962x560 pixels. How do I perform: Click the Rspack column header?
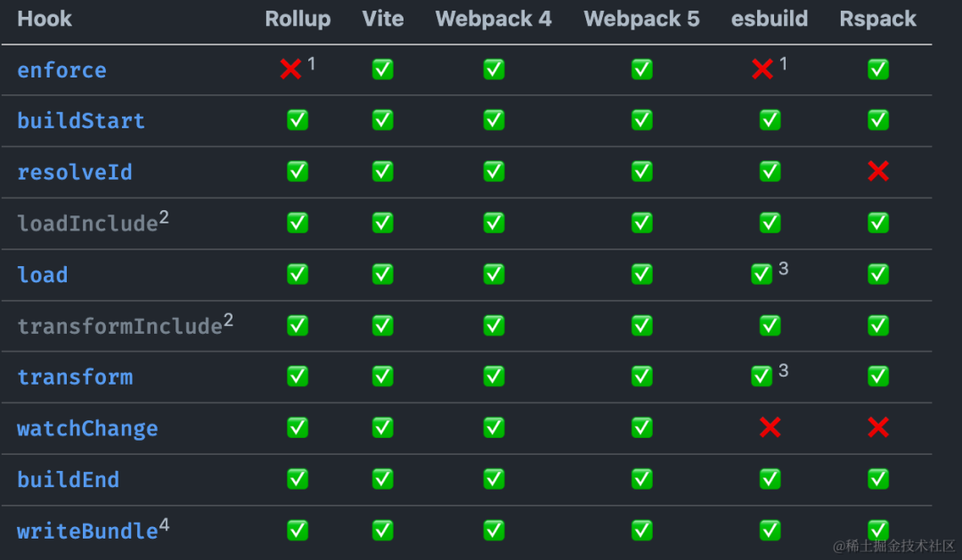878,19
